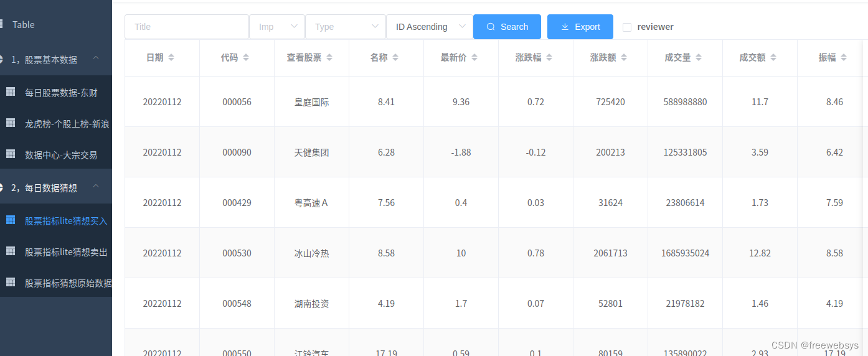Click the download icon in Export button
The height and width of the screenshot is (356, 868).
pos(565,27)
